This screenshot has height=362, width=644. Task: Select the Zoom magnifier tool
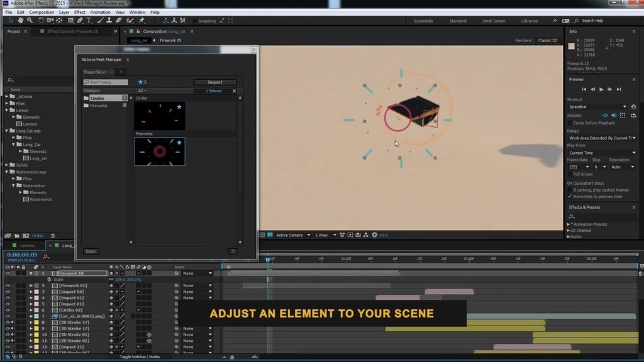pos(30,21)
